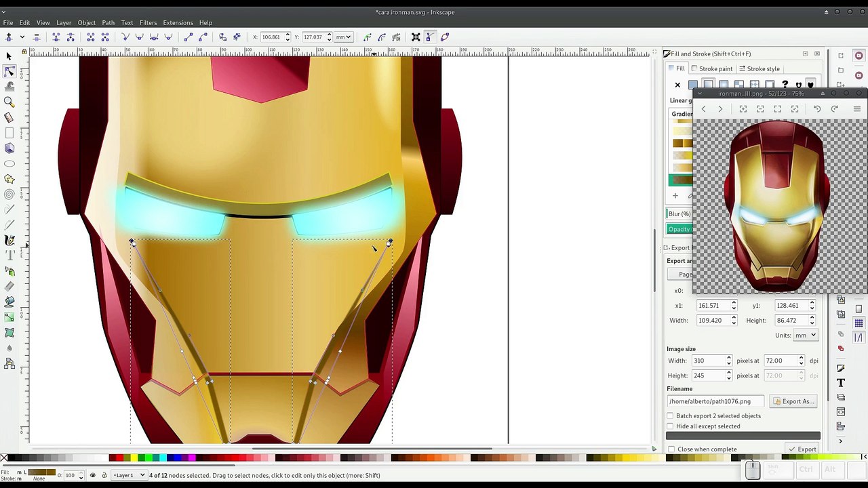The width and height of the screenshot is (868, 488).
Task: Convert selected object to path
Action: 222,37
